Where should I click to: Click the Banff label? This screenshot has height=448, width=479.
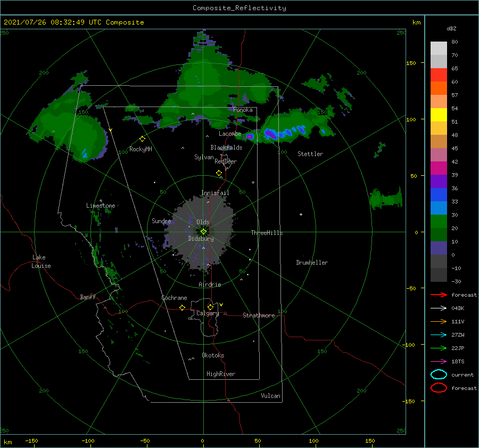88,297
